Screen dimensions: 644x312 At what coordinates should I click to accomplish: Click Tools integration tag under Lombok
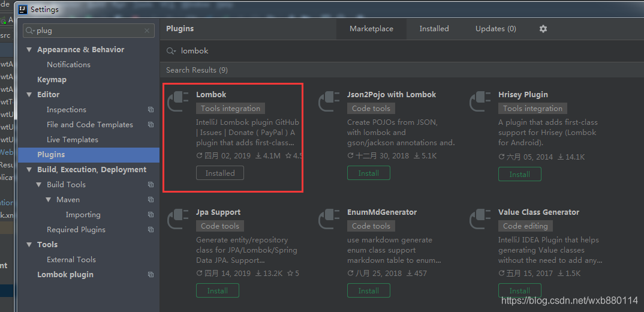(230, 109)
